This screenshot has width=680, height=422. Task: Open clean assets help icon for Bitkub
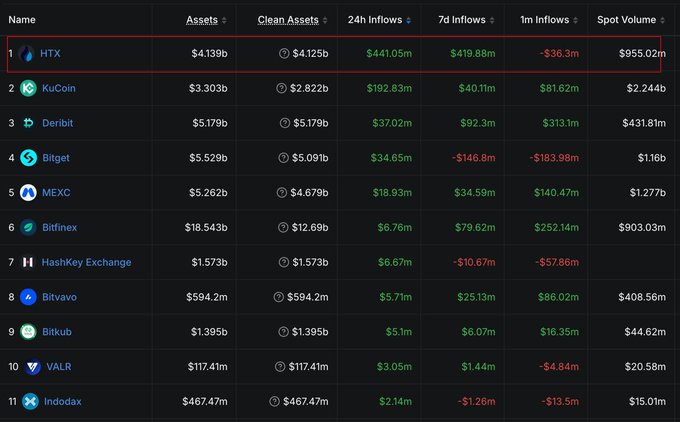tap(283, 332)
